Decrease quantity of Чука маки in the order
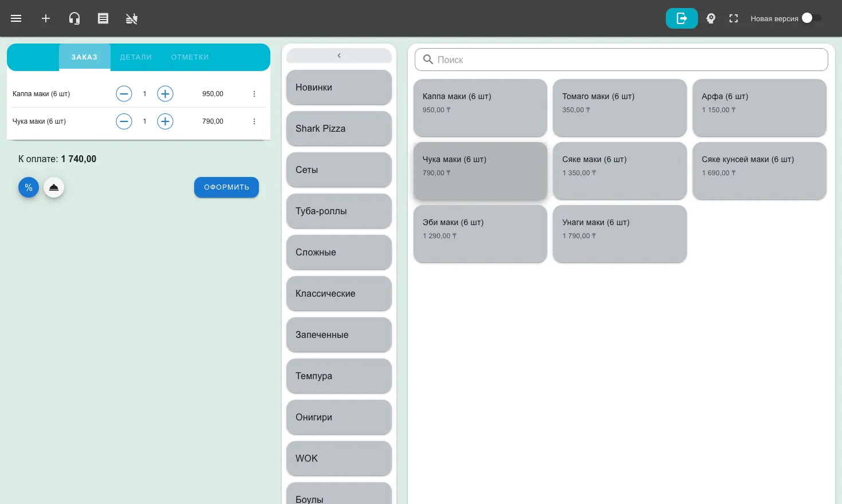Viewport: 842px width, 504px height. coord(124,121)
